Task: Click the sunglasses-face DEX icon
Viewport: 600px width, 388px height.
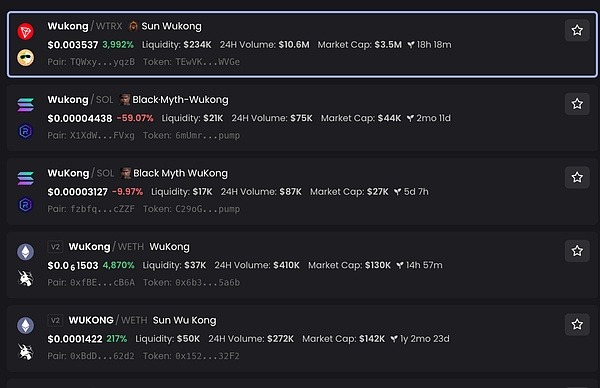Action: point(26,58)
